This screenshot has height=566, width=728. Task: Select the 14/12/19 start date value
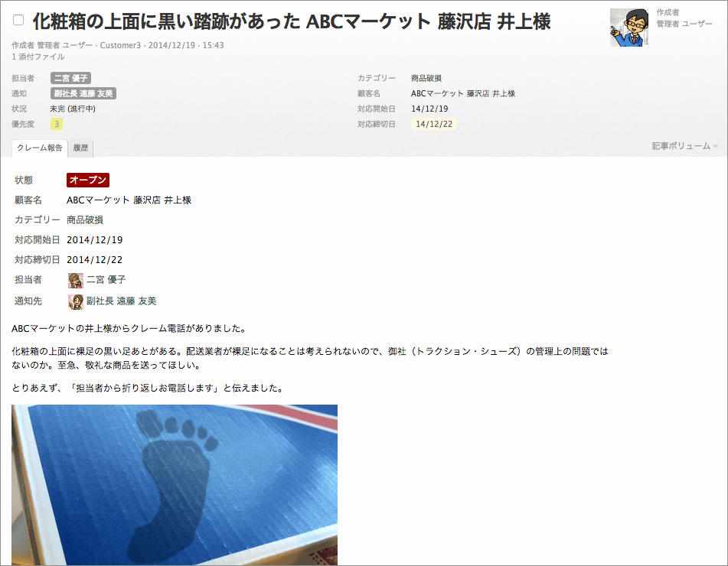430,109
